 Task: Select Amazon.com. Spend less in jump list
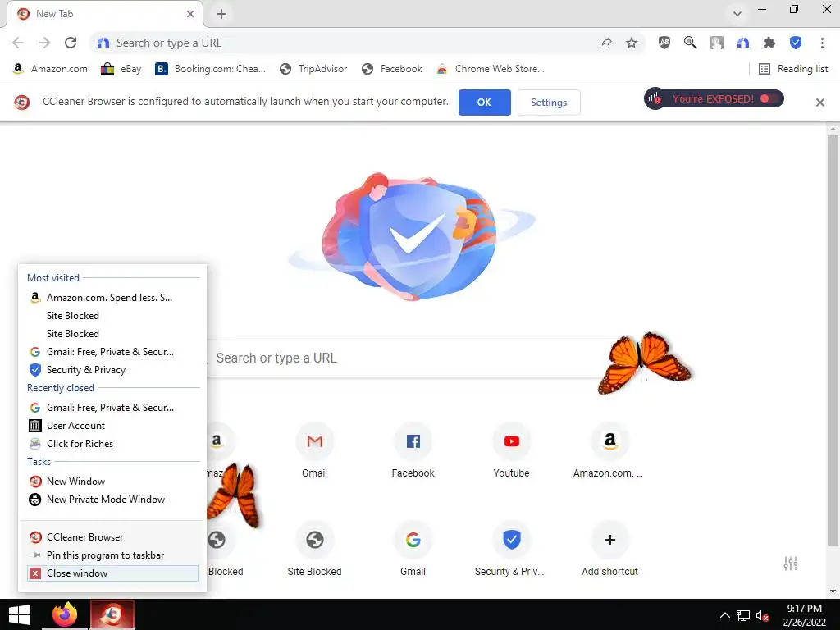tap(112, 297)
